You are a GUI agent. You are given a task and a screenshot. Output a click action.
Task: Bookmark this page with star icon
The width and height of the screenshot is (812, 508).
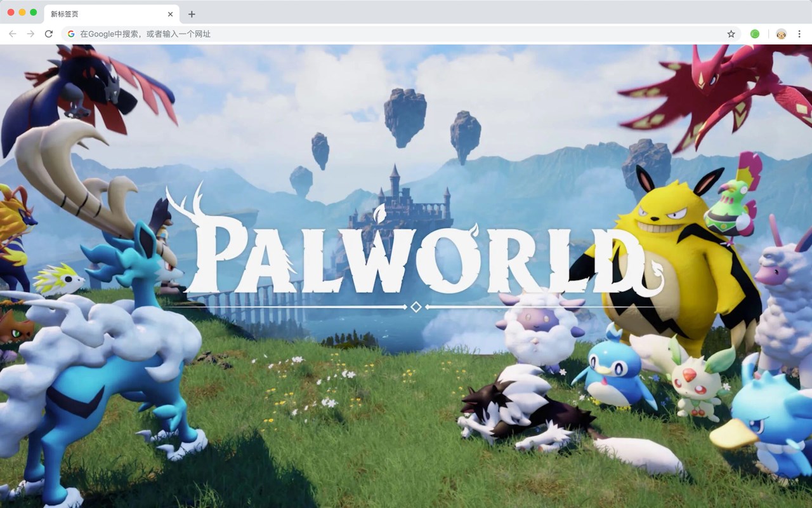tap(731, 34)
